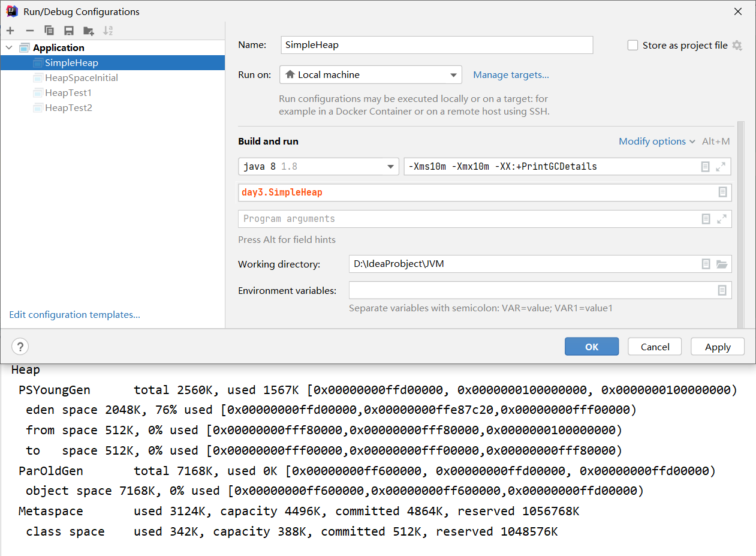Click the class space used 342K line
Viewport: 756px width, 556px height.
point(291,532)
